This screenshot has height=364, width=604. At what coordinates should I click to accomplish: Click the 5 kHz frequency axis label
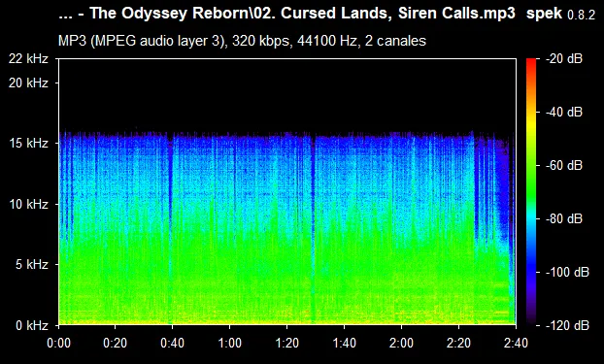tap(32, 265)
